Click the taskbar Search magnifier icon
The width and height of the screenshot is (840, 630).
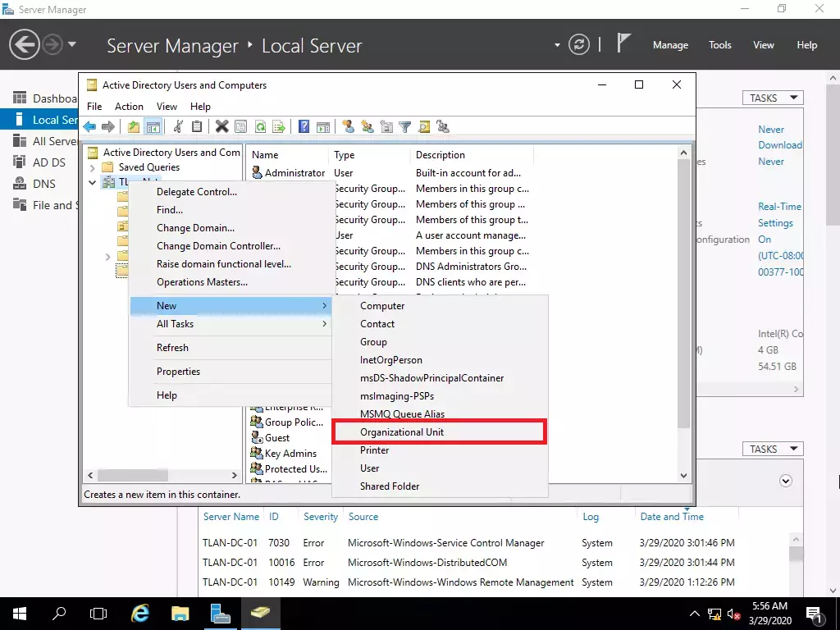(59, 614)
